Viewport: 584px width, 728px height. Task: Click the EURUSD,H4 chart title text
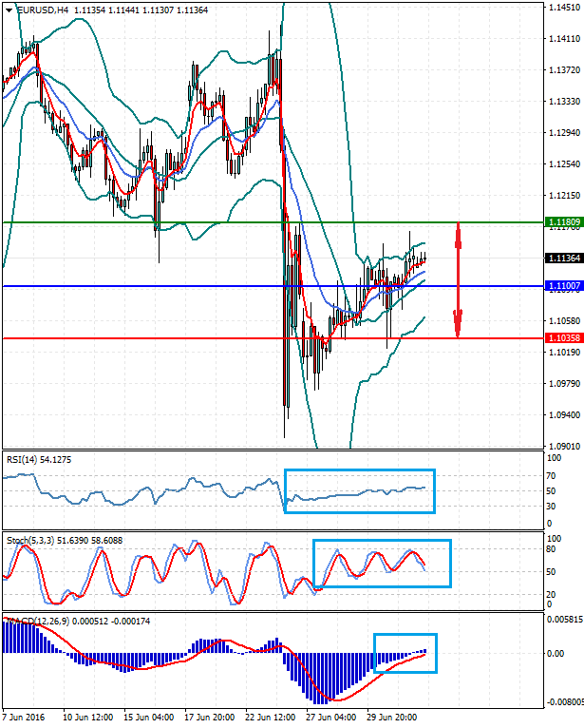(x=40, y=10)
